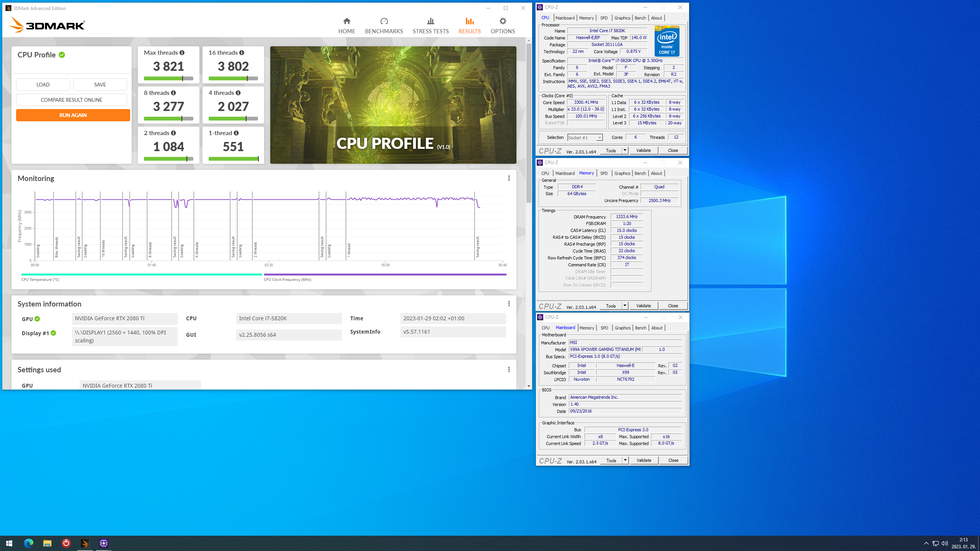This screenshot has width=980, height=551.
Task: Launch Microsoft Edge from the taskbar
Action: click(28, 543)
